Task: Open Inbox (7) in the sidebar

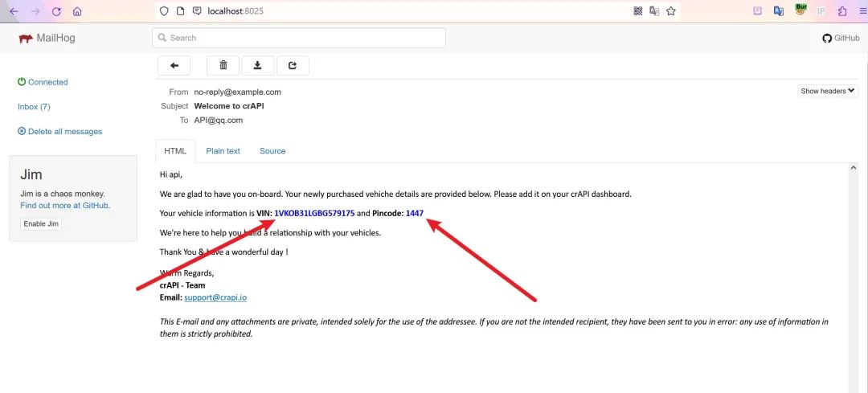Action: (x=34, y=106)
